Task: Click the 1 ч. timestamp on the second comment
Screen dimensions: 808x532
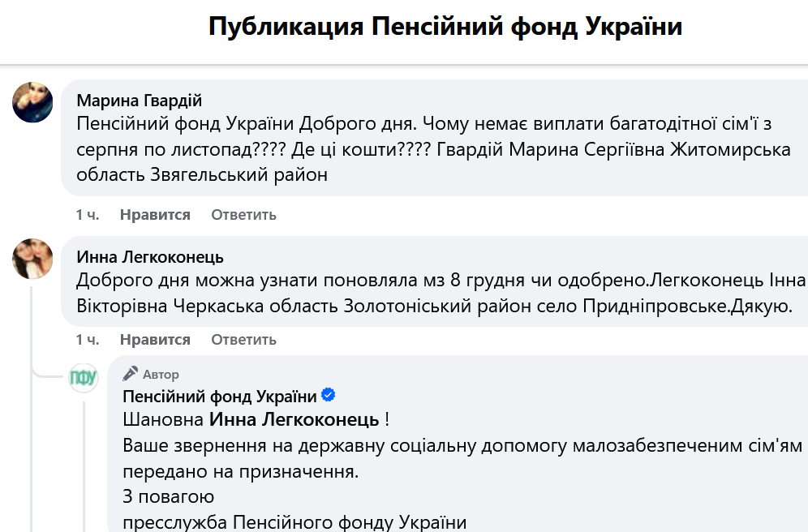Action: coord(87,340)
